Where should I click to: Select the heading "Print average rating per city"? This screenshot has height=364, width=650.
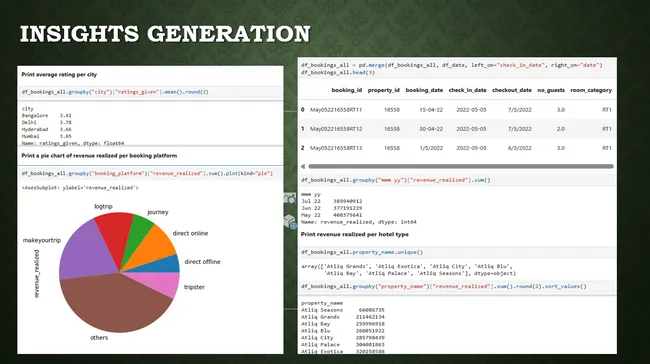click(59, 75)
